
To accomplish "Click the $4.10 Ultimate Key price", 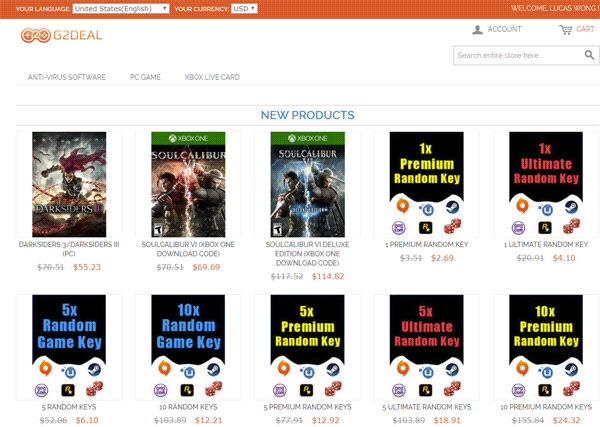I will [564, 258].
